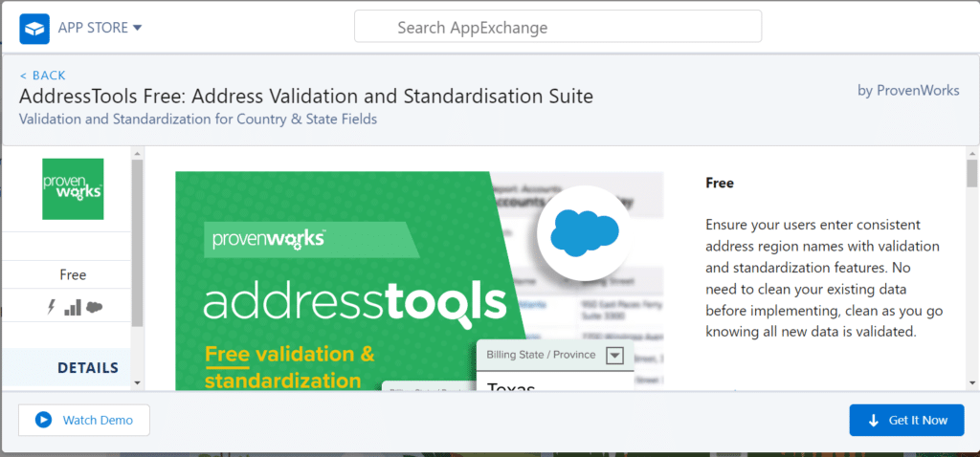
Task: Click the bar chart icon in sidebar
Action: 73,307
